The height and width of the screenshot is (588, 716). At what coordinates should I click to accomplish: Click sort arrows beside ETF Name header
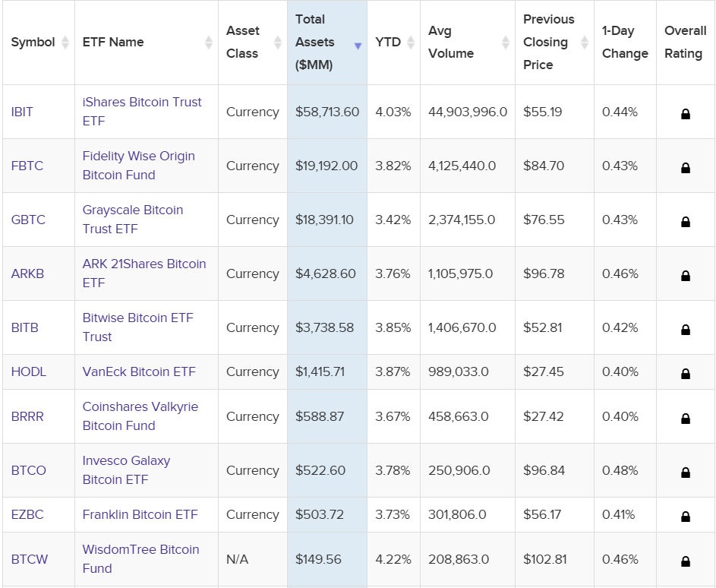click(x=207, y=42)
